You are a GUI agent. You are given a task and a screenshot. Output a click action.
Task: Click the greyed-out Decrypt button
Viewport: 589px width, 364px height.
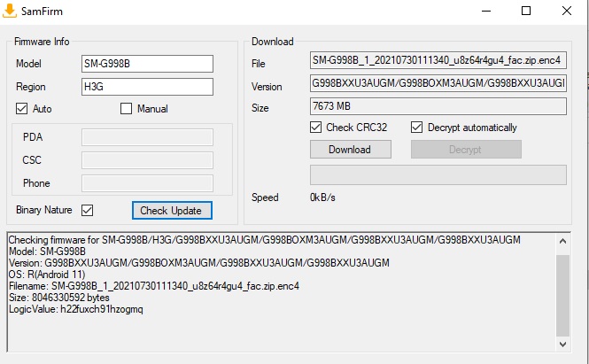[466, 150]
